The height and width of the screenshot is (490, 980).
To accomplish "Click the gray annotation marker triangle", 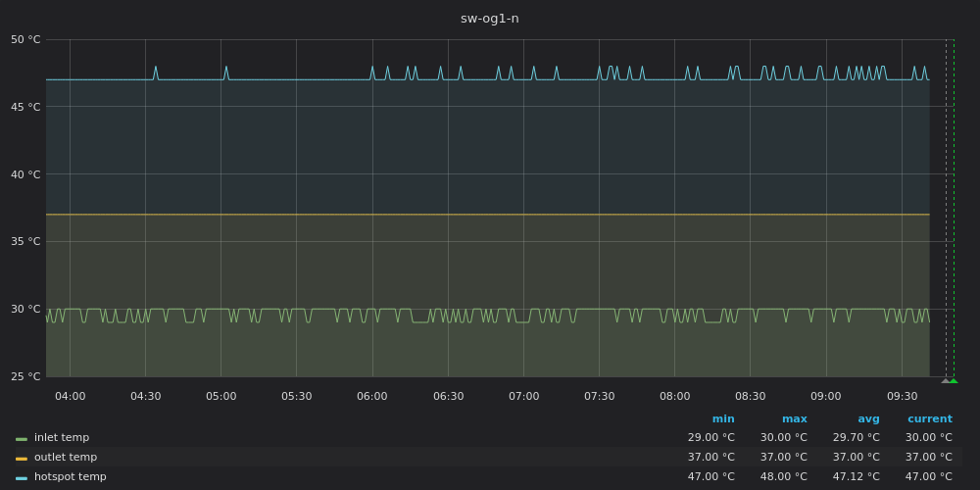I will pos(945,380).
